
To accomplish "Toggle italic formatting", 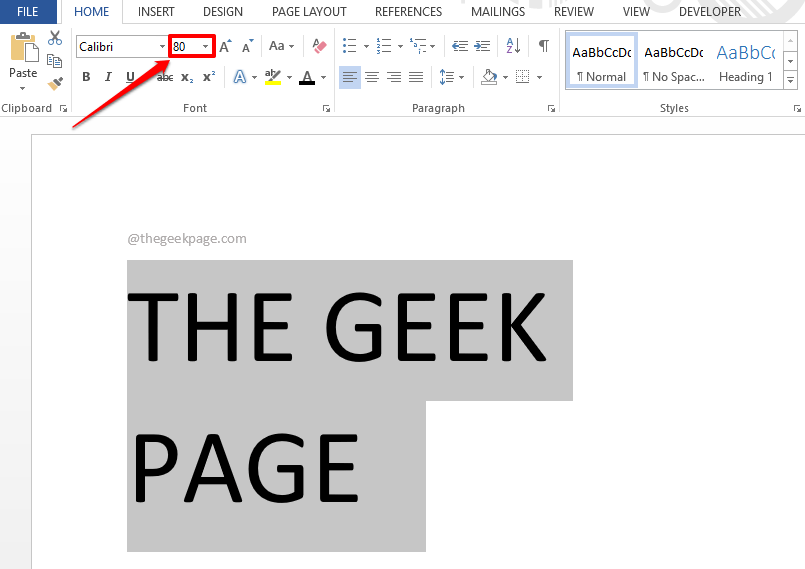I will coord(108,77).
